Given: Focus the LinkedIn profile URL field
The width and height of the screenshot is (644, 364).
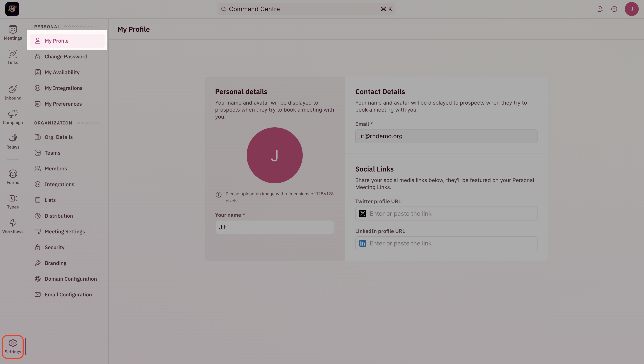Looking at the screenshot, I should [x=446, y=243].
